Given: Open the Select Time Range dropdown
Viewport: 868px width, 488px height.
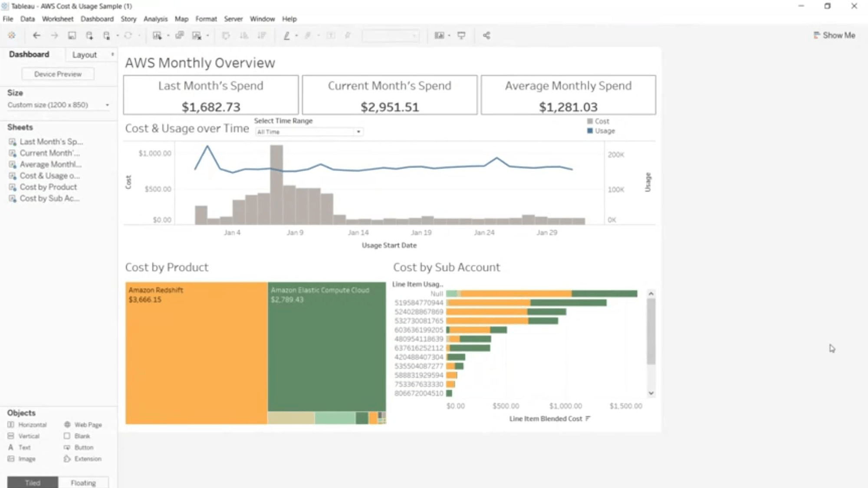Looking at the screenshot, I should (x=309, y=132).
